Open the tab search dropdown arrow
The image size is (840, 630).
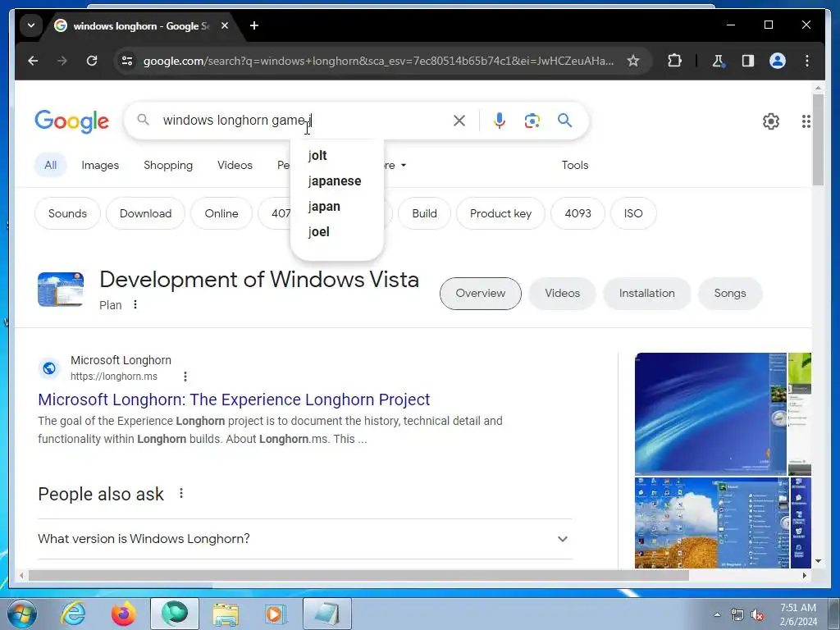[x=31, y=25]
